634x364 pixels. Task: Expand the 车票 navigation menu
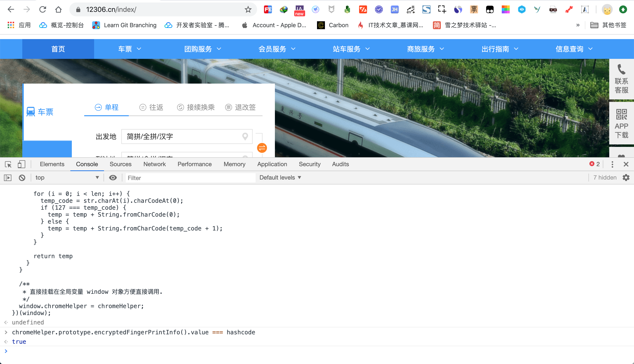[x=130, y=49]
